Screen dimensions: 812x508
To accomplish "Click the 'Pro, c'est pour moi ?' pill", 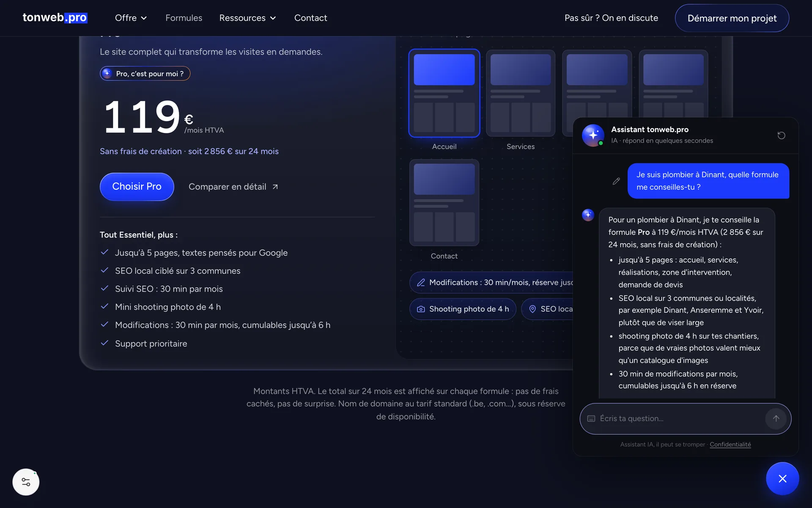I will click(x=145, y=74).
